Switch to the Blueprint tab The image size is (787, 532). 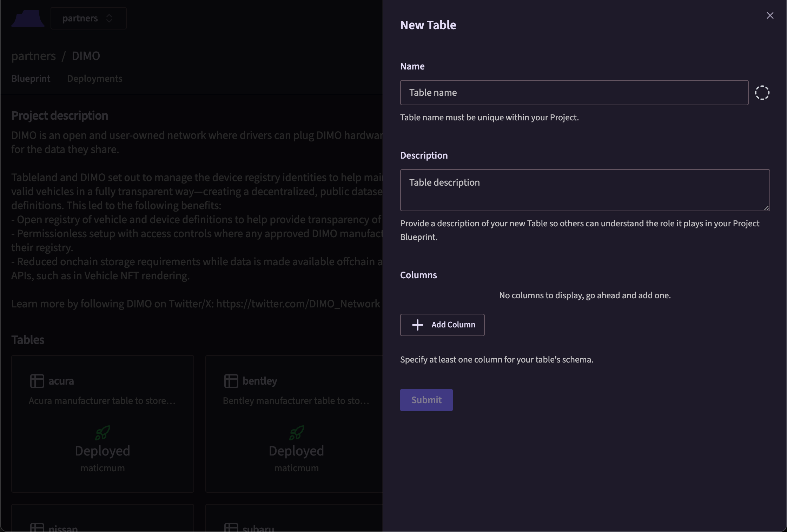pyautogui.click(x=31, y=79)
